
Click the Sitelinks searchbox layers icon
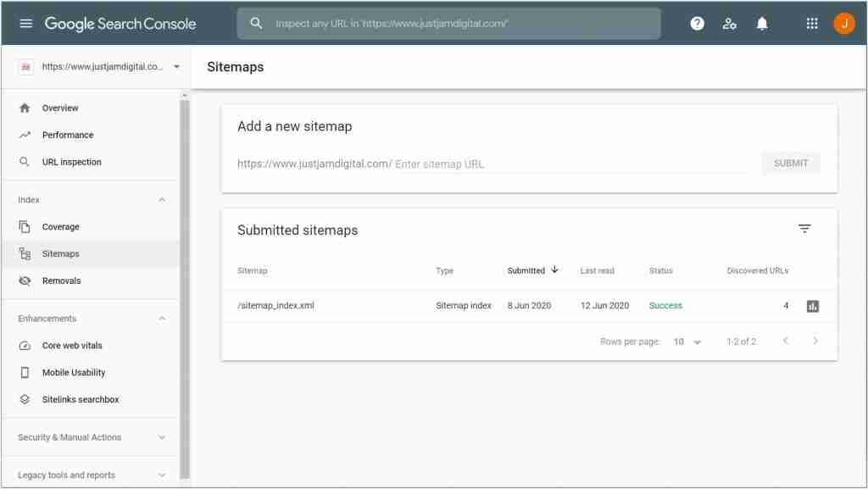tap(25, 399)
